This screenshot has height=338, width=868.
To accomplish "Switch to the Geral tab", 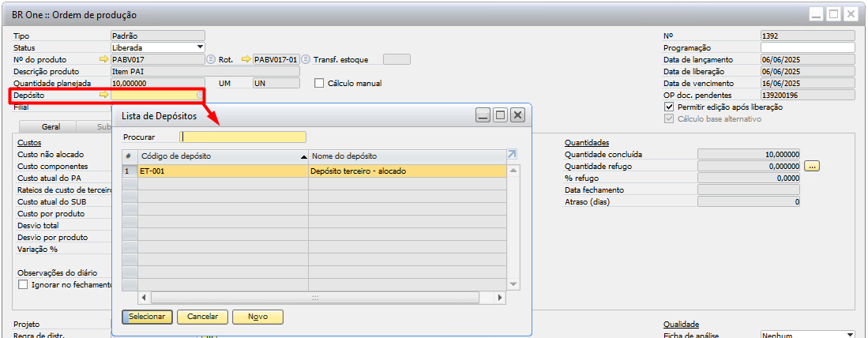I will (x=51, y=126).
